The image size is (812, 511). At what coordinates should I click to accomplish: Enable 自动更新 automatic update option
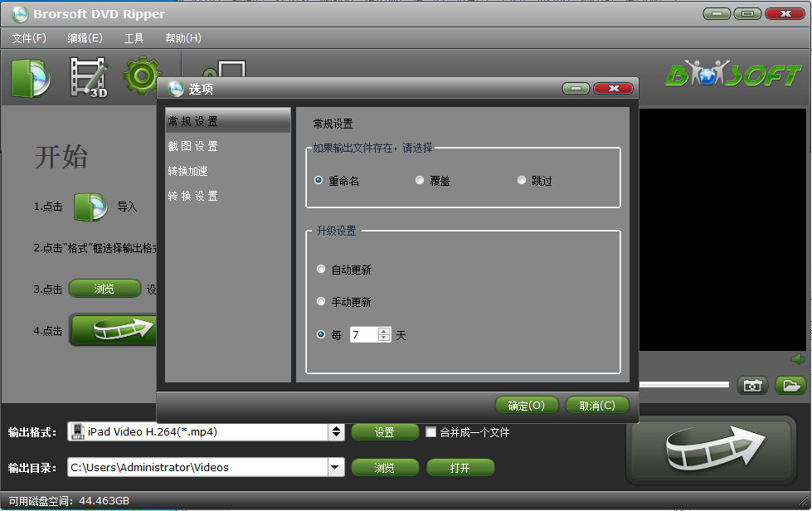coord(320,268)
